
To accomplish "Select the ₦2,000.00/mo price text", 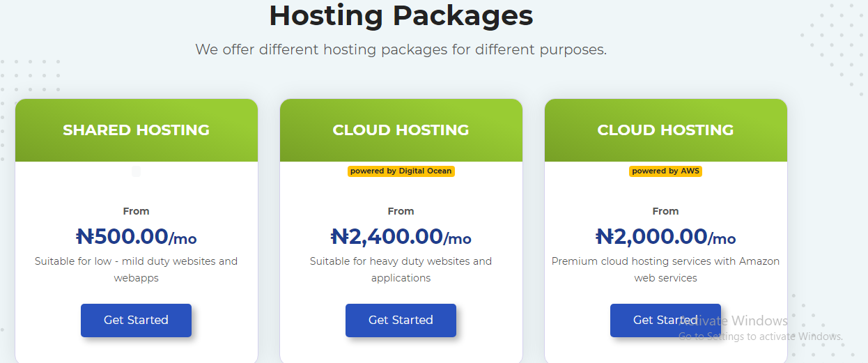I will click(665, 237).
